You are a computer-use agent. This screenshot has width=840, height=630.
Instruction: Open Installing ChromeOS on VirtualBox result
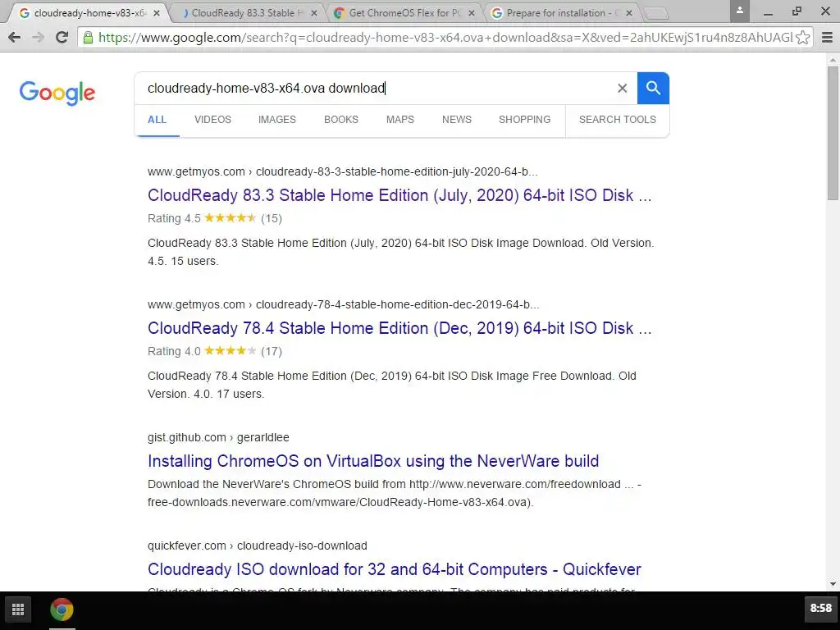[373, 461]
